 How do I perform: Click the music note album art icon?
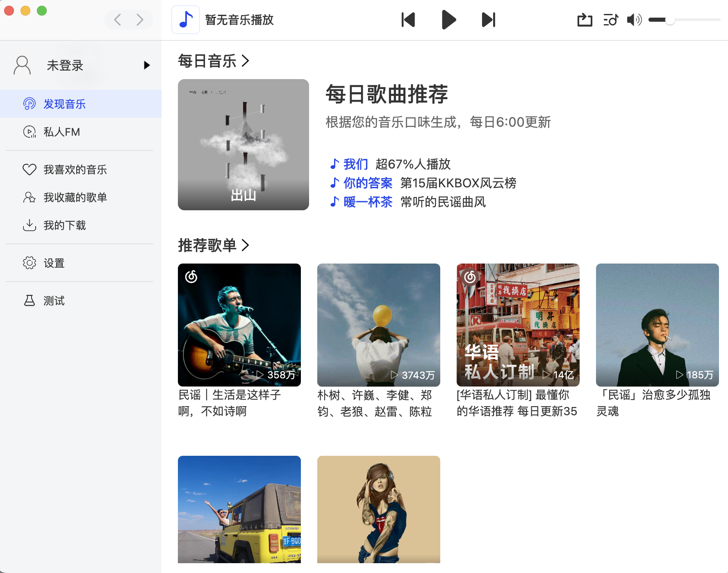point(186,20)
